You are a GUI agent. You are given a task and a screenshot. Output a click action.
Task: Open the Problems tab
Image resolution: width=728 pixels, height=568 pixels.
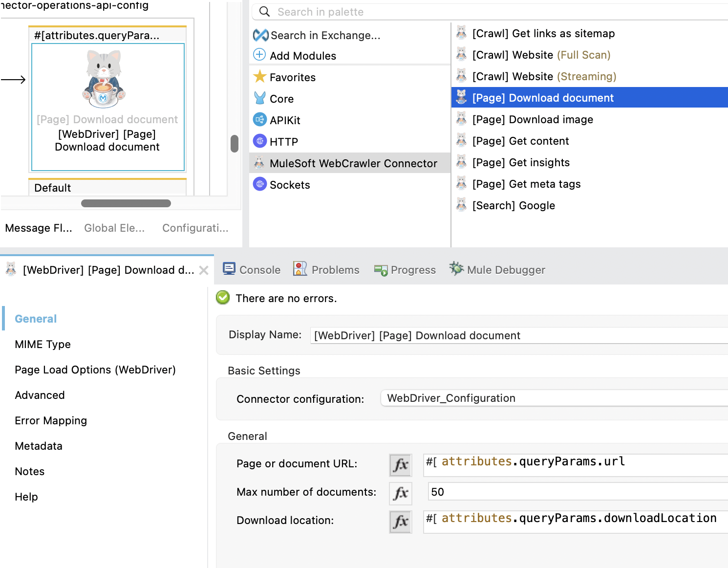coord(326,269)
